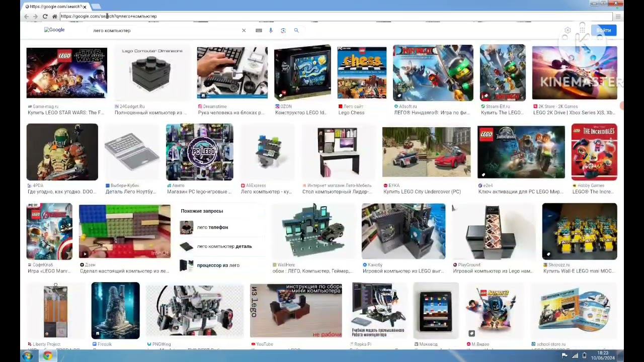Open the grey Lego laptop piece image
The width and height of the screenshot is (644, 362).
point(132,152)
